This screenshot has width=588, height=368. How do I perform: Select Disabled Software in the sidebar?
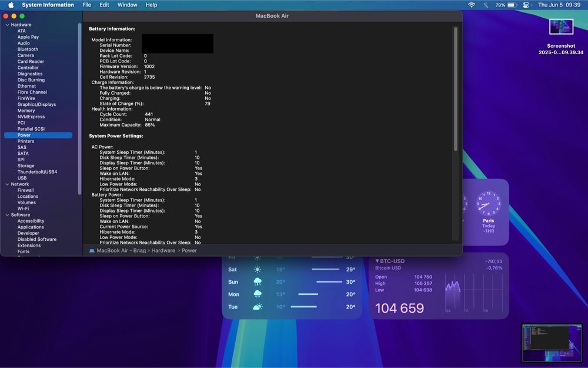click(36, 239)
